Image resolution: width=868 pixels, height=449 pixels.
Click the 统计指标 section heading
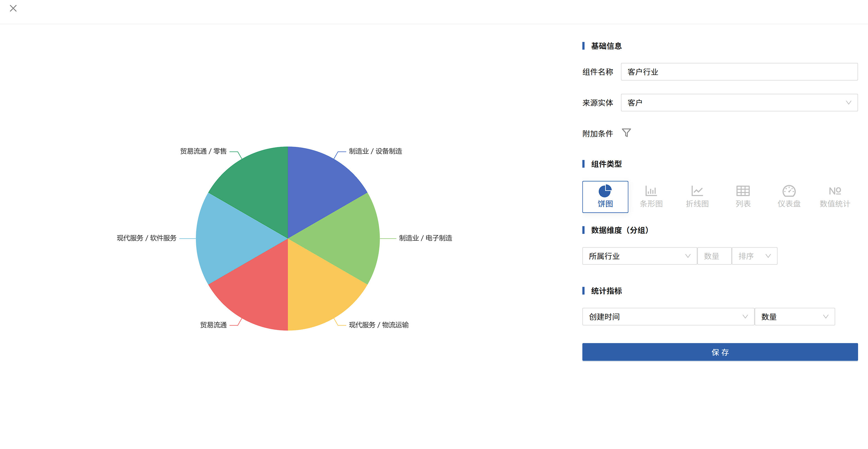pyautogui.click(x=606, y=291)
